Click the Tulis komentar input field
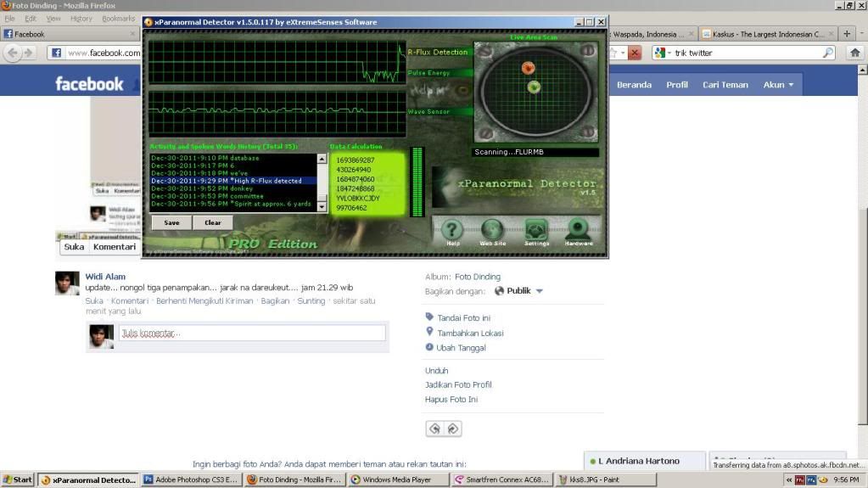This screenshot has height=488, width=868. (x=252, y=333)
